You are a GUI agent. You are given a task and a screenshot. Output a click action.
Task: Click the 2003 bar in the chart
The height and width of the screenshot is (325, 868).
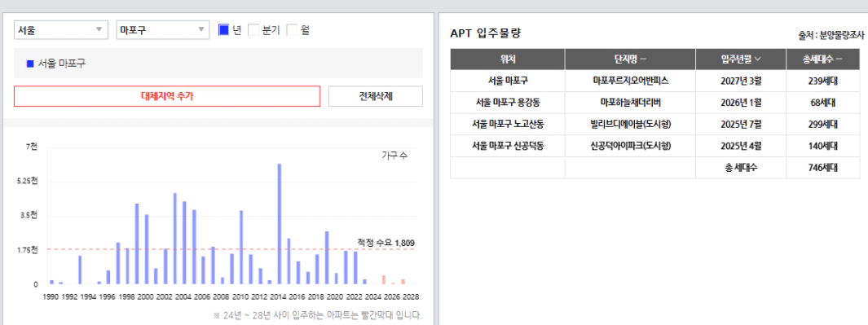coord(175,239)
